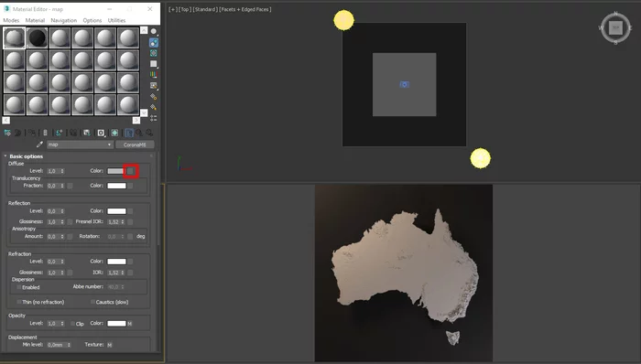Screen dimensions: 641x364
Task: Click Translucency color map button
Action: click(130, 186)
